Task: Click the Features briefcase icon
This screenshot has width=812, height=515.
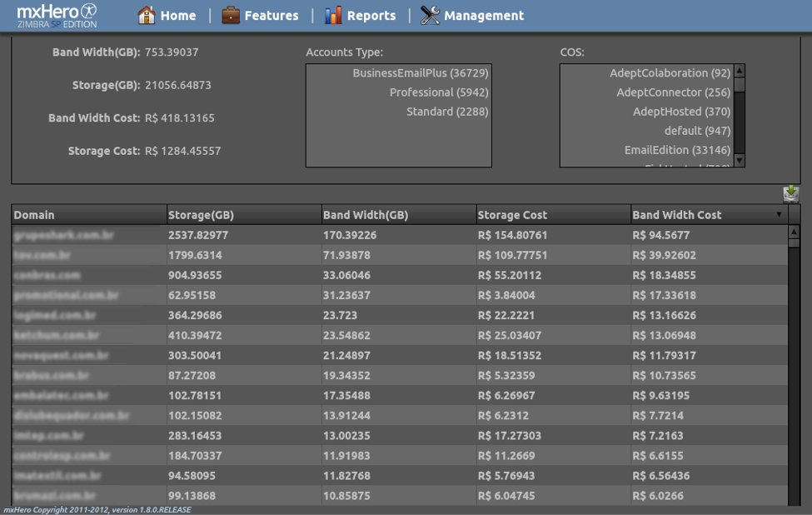Action: point(231,15)
